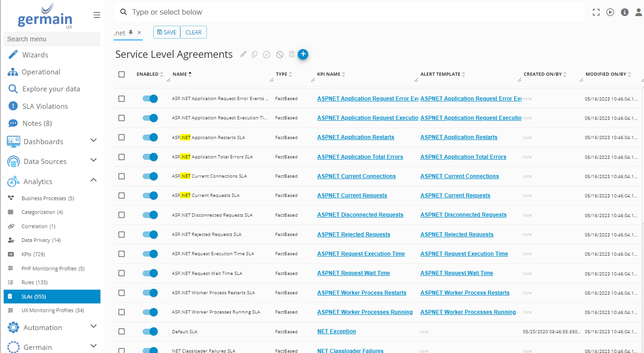The width and height of the screenshot is (644, 353).
Task: Click the pencil edit icon beside title
Action: pos(243,55)
